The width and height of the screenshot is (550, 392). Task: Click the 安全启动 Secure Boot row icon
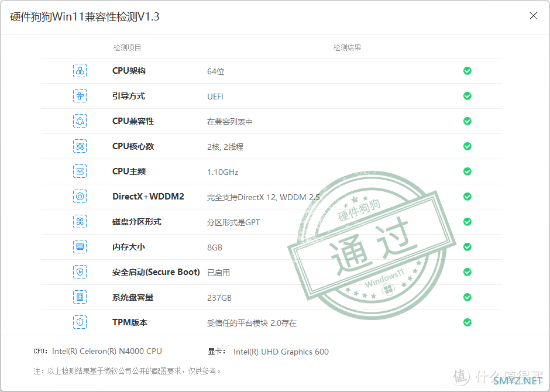(80, 272)
